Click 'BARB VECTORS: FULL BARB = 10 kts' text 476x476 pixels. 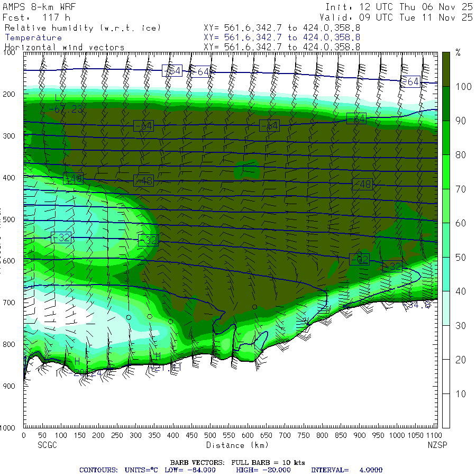click(x=237, y=463)
